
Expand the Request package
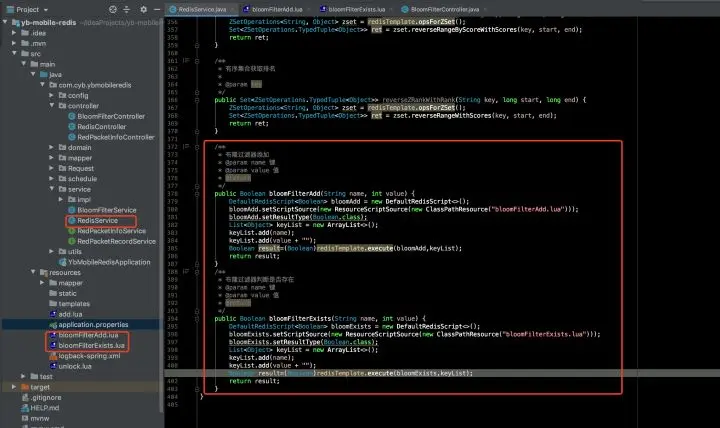51,168
